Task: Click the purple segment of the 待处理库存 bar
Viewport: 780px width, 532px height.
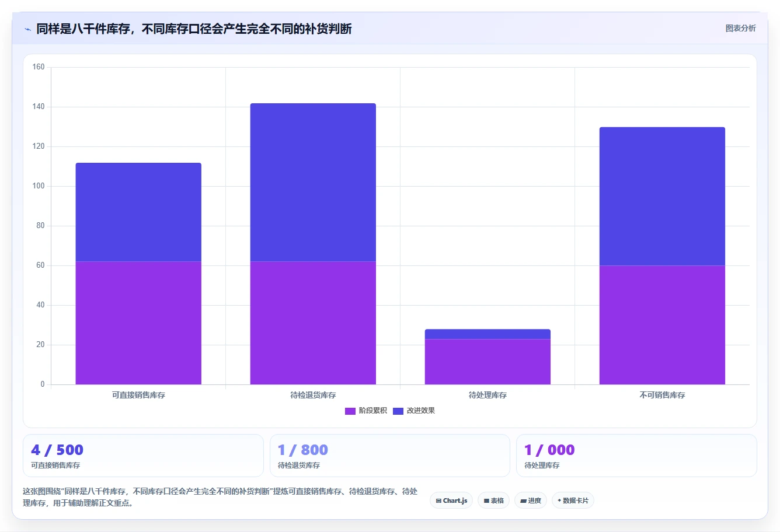Action: coord(487,362)
